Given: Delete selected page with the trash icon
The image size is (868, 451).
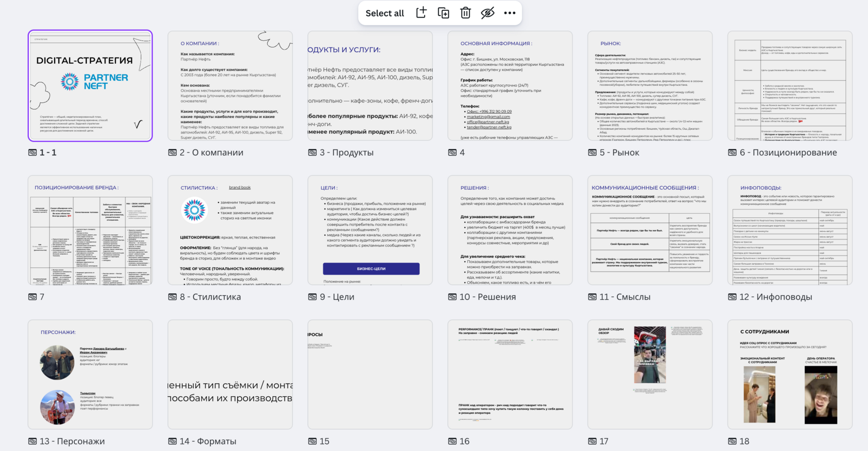Looking at the screenshot, I should (x=466, y=13).
